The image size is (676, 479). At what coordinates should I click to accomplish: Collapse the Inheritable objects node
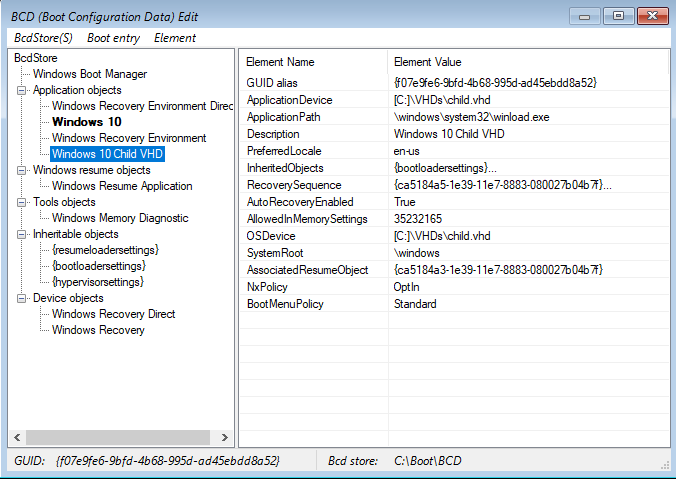click(x=21, y=235)
